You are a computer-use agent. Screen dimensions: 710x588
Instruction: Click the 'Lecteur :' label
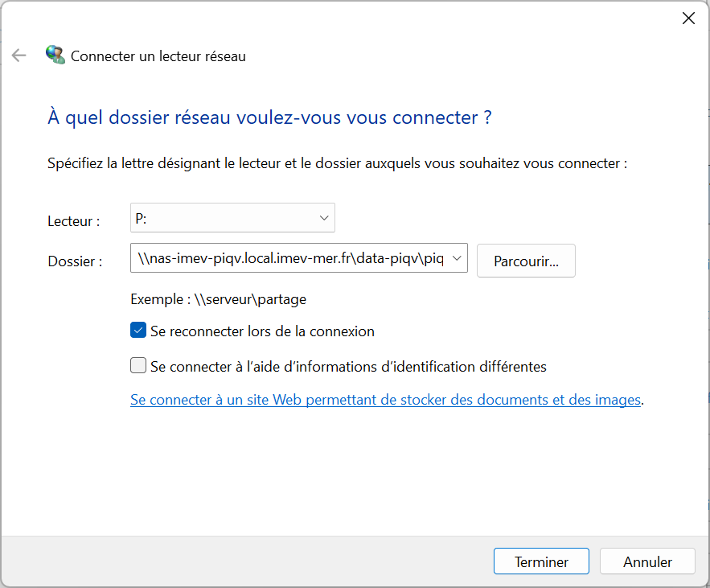(74, 220)
